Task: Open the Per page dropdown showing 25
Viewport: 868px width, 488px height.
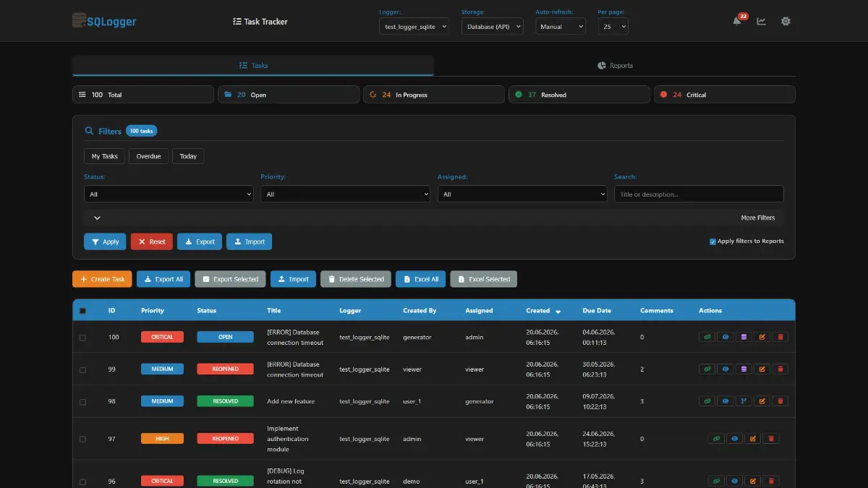Action: pyautogui.click(x=613, y=26)
